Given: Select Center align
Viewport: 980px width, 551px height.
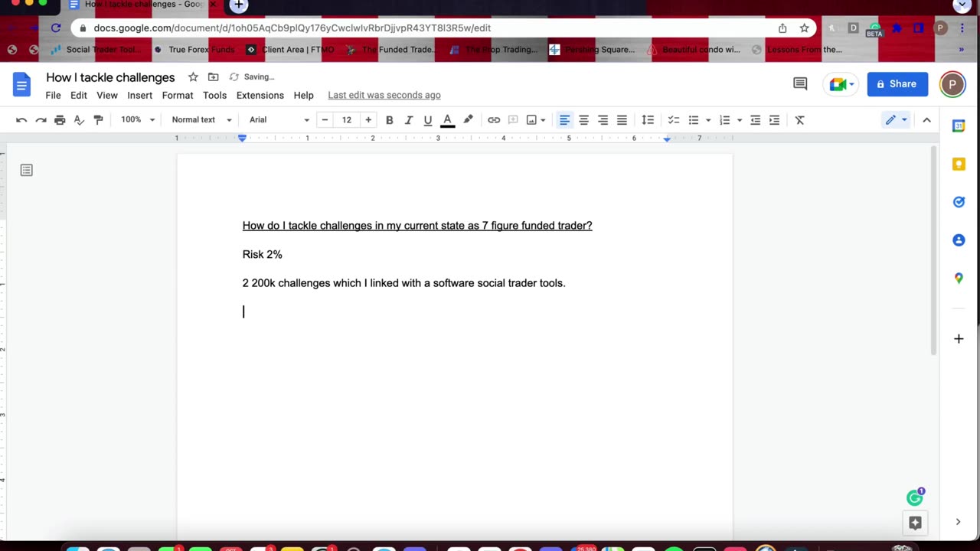Looking at the screenshot, I should pos(583,120).
